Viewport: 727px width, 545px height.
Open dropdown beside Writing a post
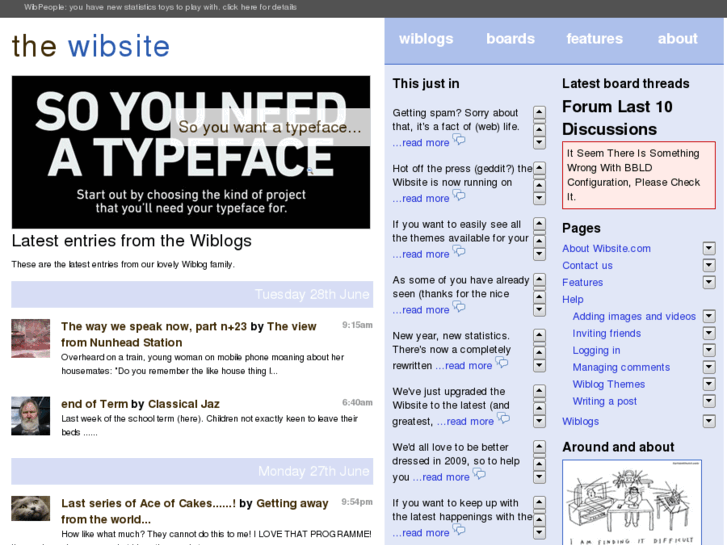coord(709,401)
